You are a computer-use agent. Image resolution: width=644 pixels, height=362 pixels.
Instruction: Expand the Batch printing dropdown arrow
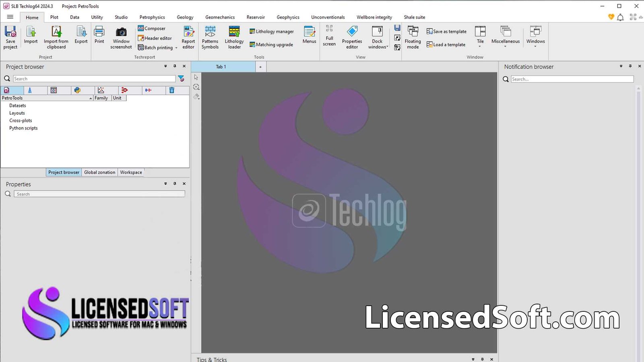176,48
